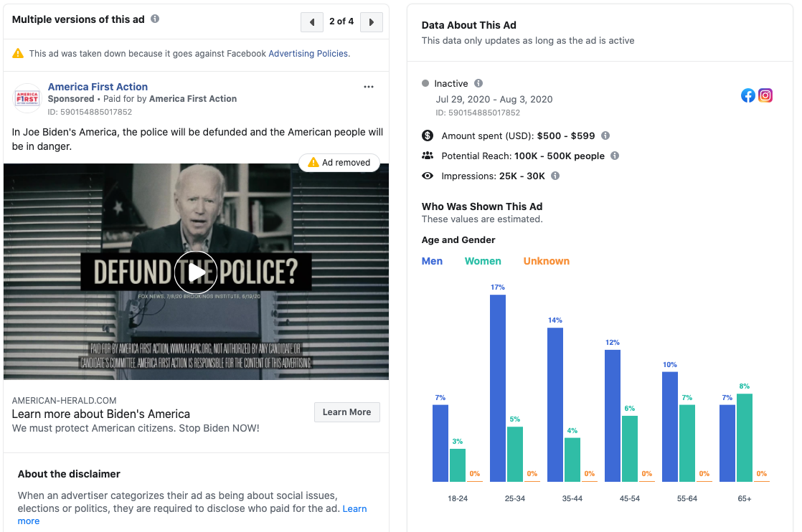Image resolution: width=802 pixels, height=532 pixels.
Task: Toggle the Men legend label
Action: [x=432, y=261]
